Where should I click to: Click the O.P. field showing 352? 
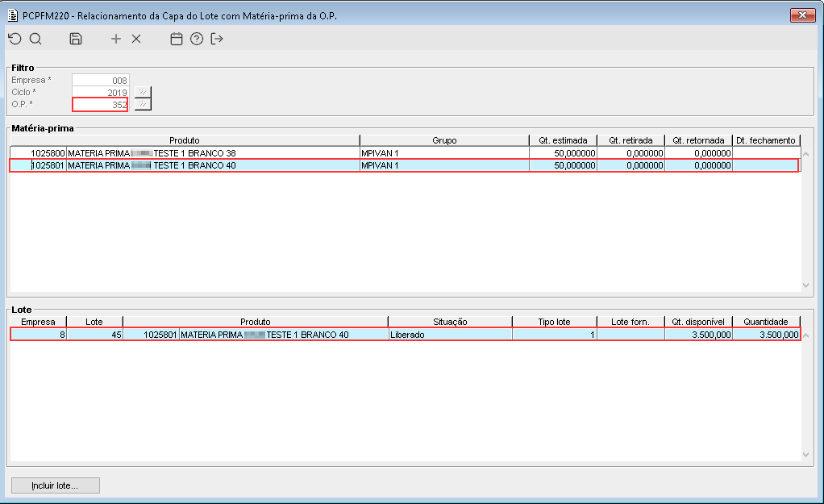point(100,105)
